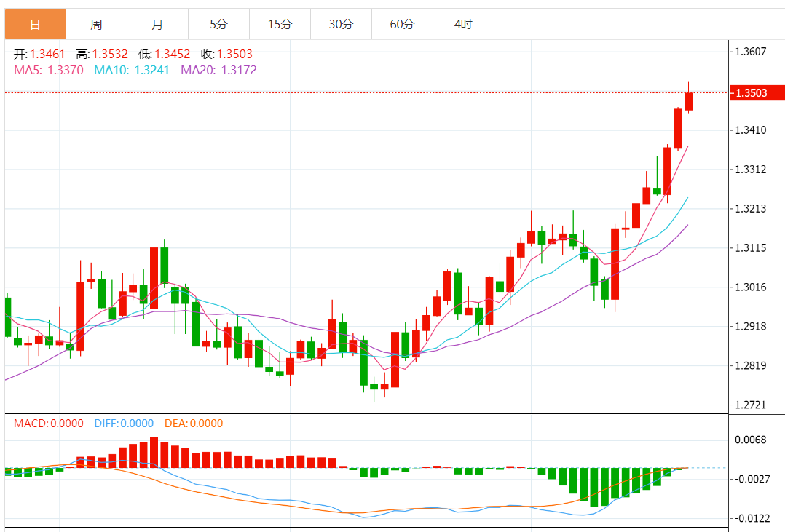Click the 0.0068 MACD axis label
This screenshot has width=785, height=532.
tap(751, 440)
